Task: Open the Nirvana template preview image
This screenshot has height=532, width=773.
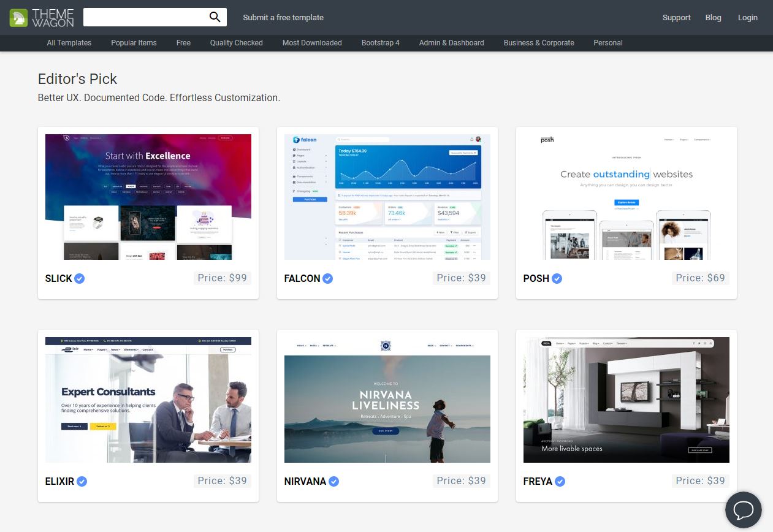Action: click(387, 400)
